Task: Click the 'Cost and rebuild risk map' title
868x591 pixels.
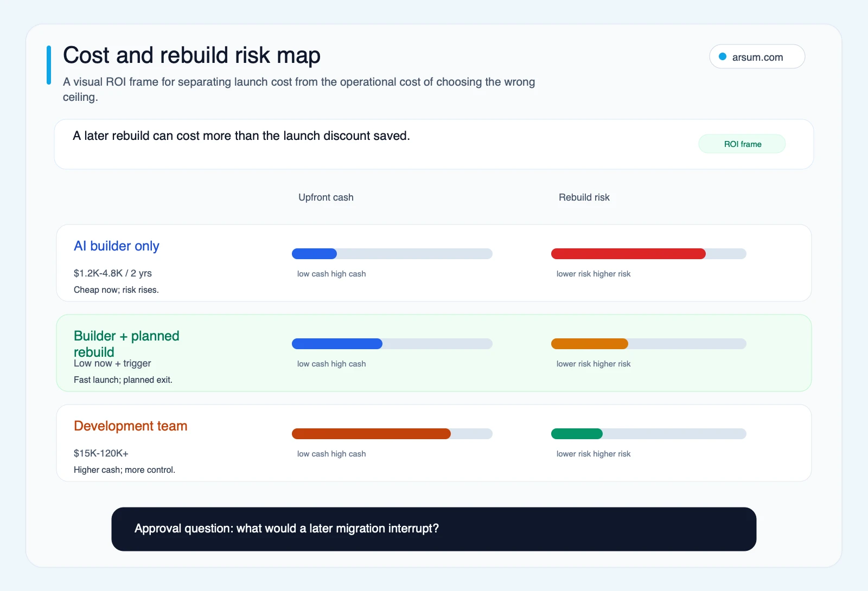Action: (x=192, y=55)
